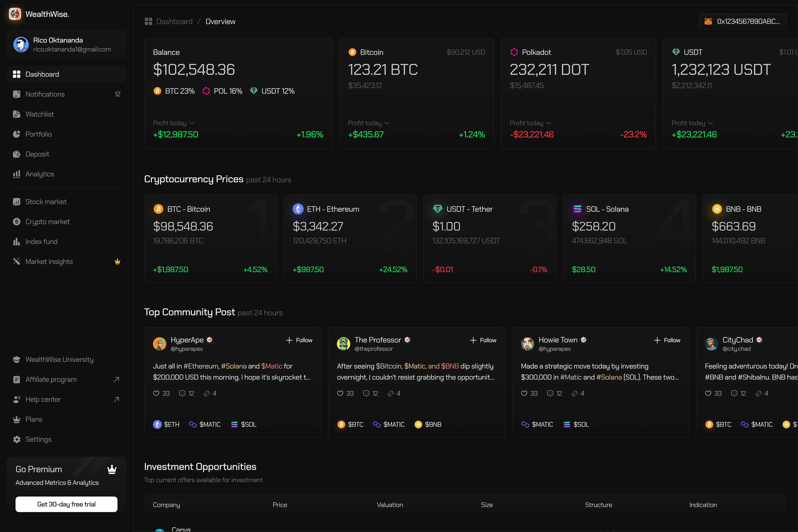
Task: Sort table by Price column header
Action: click(280, 505)
